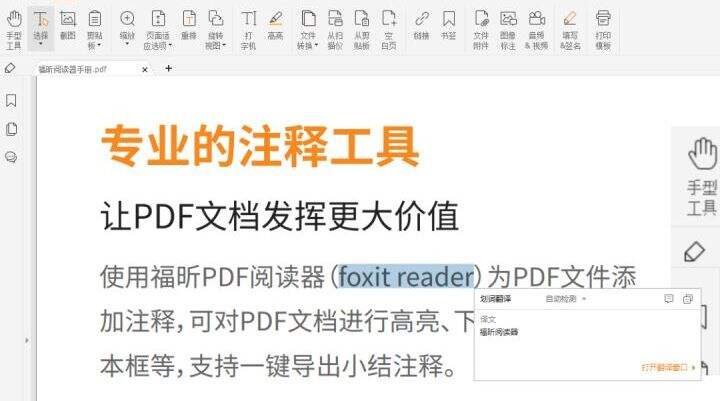Click Print Template (打印模板) icon
The height and width of the screenshot is (401, 720).
point(603,19)
